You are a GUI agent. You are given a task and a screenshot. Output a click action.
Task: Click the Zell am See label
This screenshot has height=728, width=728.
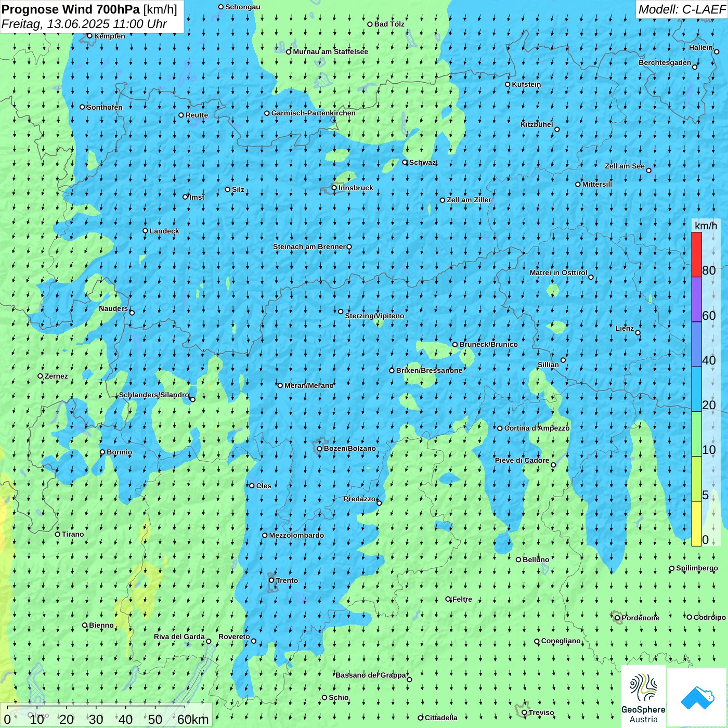[x=625, y=166]
